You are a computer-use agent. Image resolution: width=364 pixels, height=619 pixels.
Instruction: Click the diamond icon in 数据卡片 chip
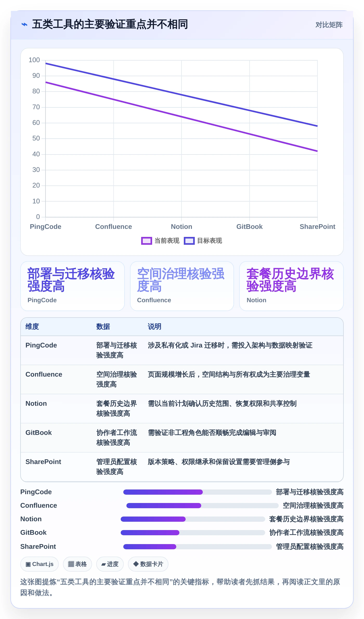[x=136, y=564]
